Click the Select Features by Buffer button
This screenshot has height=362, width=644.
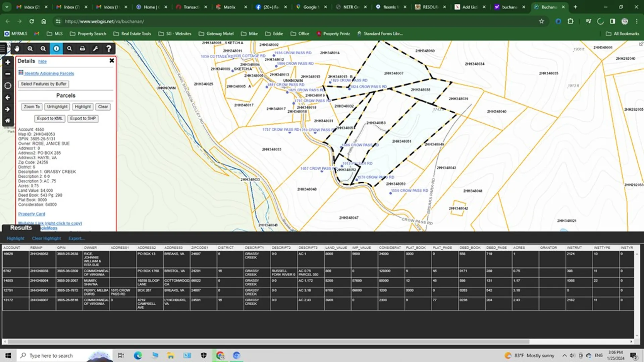(44, 84)
